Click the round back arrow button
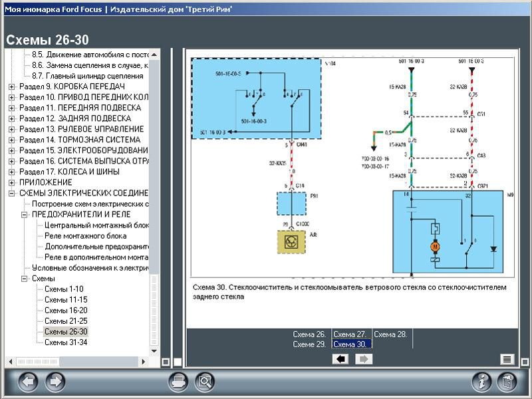 tap(28, 382)
